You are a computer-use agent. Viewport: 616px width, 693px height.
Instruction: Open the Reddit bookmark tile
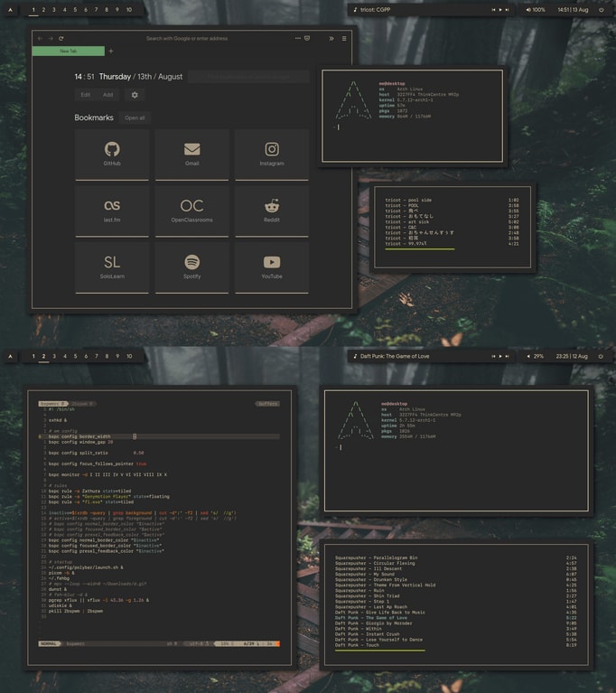click(x=272, y=211)
